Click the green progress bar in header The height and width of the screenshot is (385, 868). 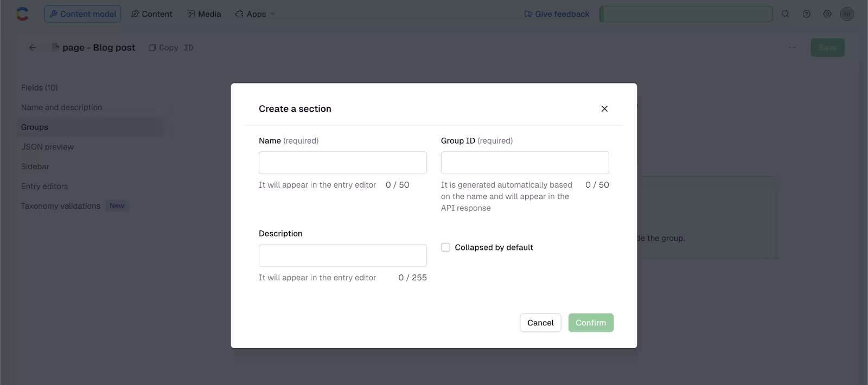pyautogui.click(x=686, y=14)
